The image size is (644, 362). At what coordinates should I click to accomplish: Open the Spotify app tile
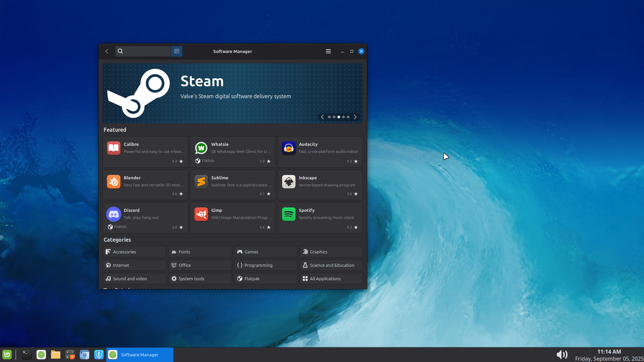[x=320, y=218]
